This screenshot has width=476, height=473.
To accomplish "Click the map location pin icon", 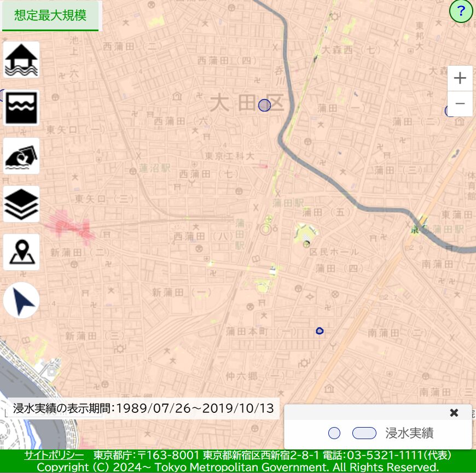I will [21, 252].
